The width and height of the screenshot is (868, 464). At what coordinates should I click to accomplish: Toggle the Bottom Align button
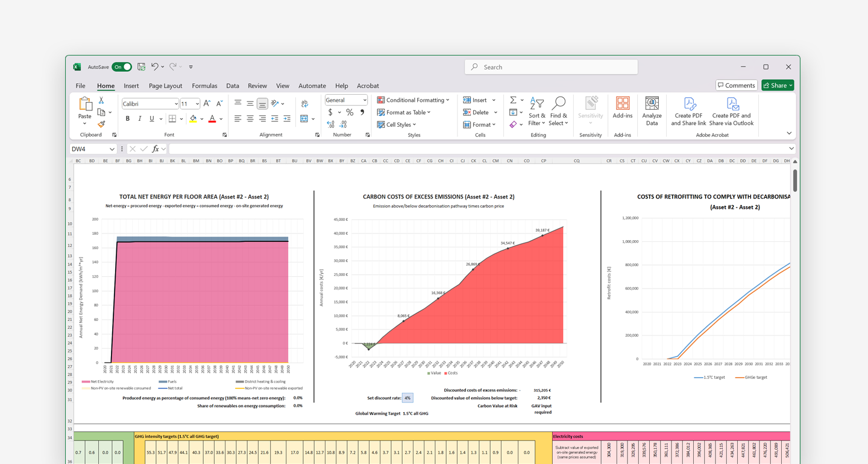(262, 104)
